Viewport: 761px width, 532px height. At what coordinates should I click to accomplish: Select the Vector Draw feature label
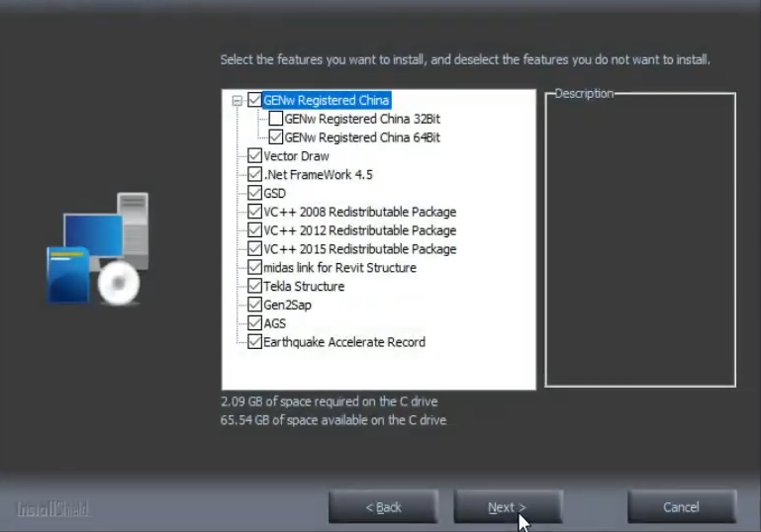point(296,156)
